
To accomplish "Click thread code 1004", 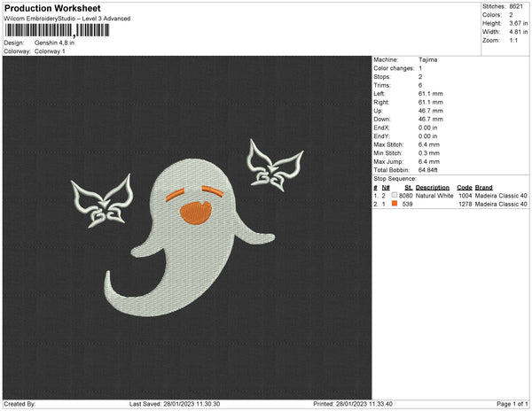I will pyautogui.click(x=465, y=196).
